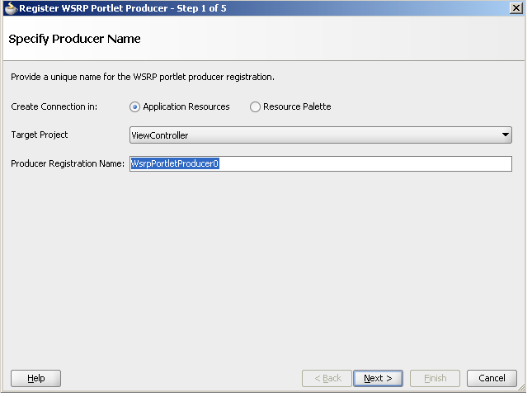Image resolution: width=532 pixels, height=397 pixels.
Task: Select the Resource Palette radio button
Action: click(x=255, y=107)
